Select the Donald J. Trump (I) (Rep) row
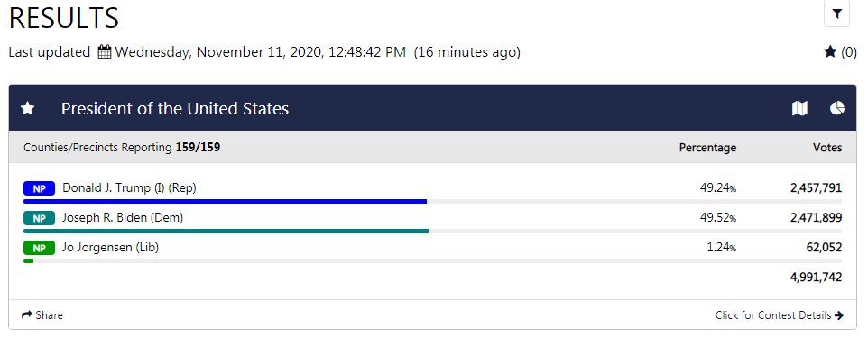The image size is (868, 337). click(x=432, y=192)
